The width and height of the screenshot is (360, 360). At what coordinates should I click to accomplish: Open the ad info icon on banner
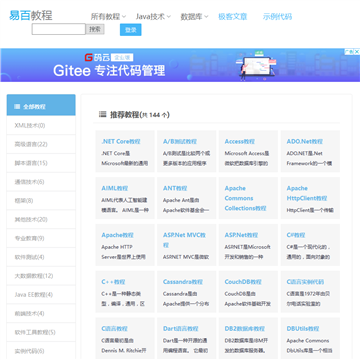pos(349,52)
